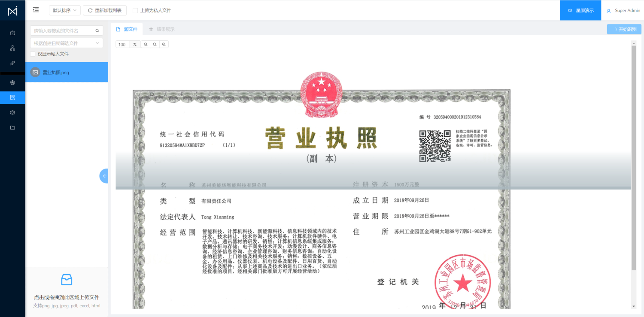Open the 根据创建日期筛选文件 date filter dropdown

pos(67,43)
